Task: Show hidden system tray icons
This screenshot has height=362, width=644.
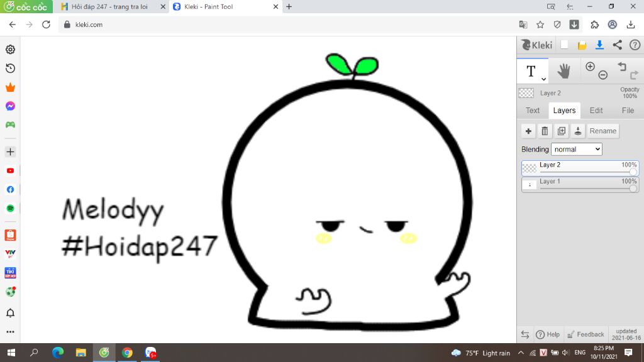Action: [x=521, y=353]
